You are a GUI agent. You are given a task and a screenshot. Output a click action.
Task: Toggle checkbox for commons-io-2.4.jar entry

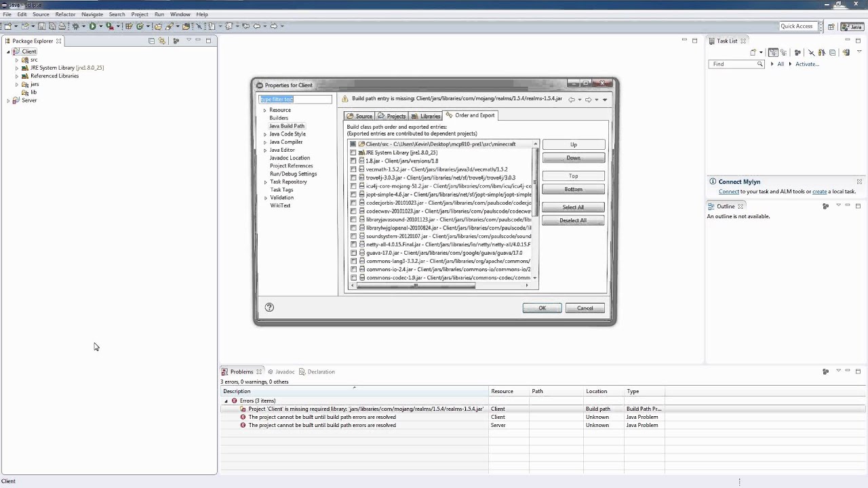pyautogui.click(x=353, y=270)
